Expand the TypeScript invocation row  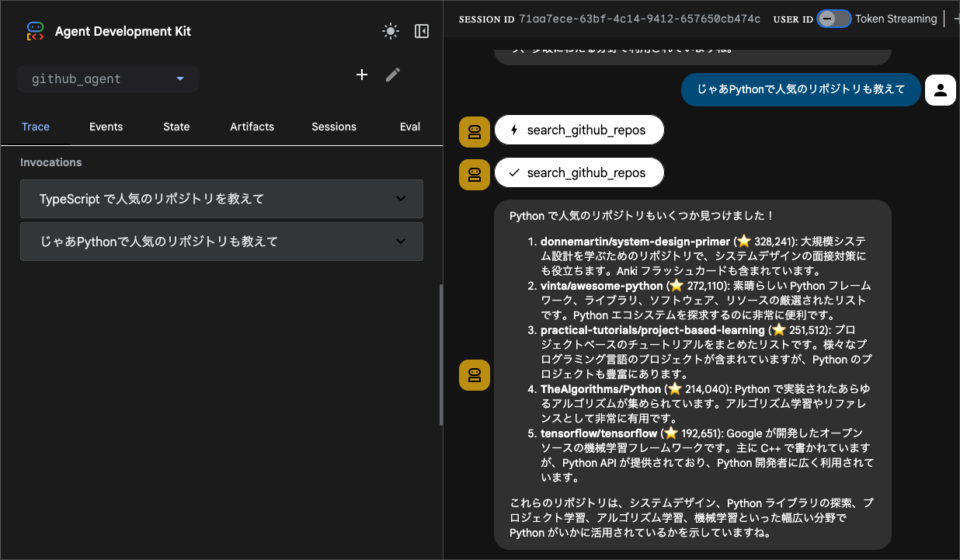[x=221, y=199]
